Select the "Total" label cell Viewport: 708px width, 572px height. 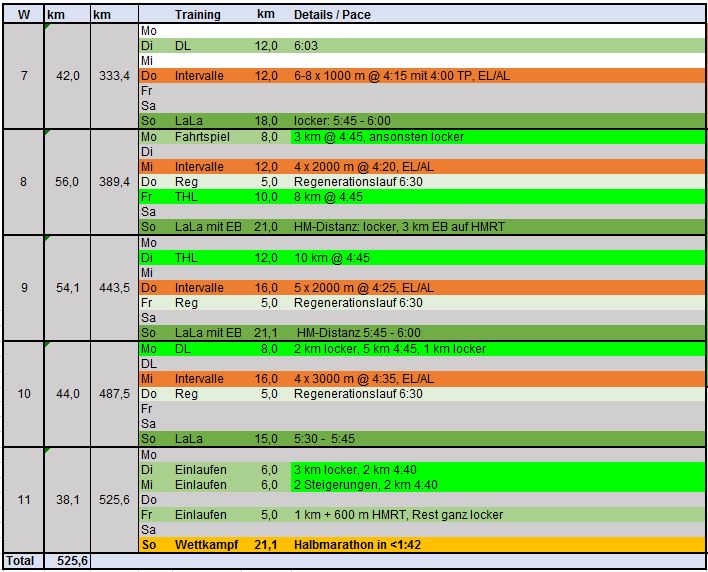pyautogui.click(x=23, y=562)
